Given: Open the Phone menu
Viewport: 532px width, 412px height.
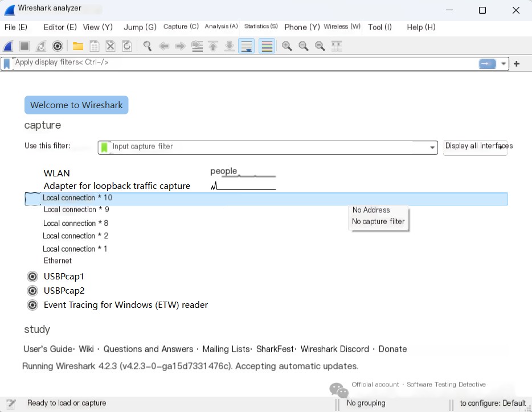Looking at the screenshot, I should point(302,27).
